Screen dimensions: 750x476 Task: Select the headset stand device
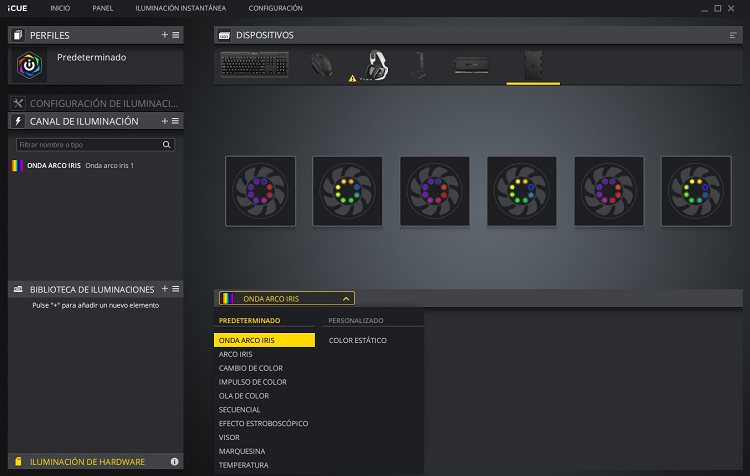pos(418,64)
